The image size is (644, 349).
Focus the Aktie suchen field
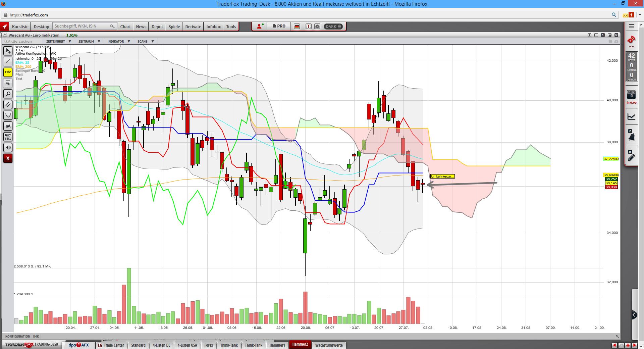tap(22, 41)
